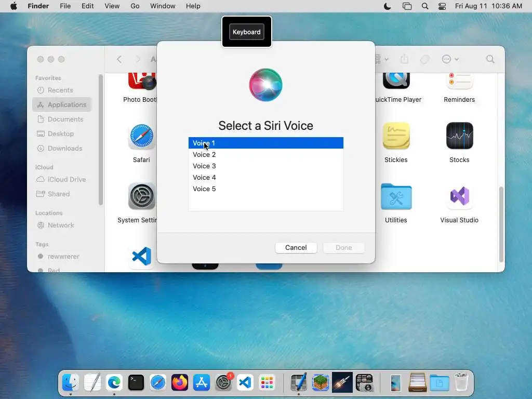The width and height of the screenshot is (532, 399).
Task: Launch Minecraft from the Dock
Action: tap(320, 383)
